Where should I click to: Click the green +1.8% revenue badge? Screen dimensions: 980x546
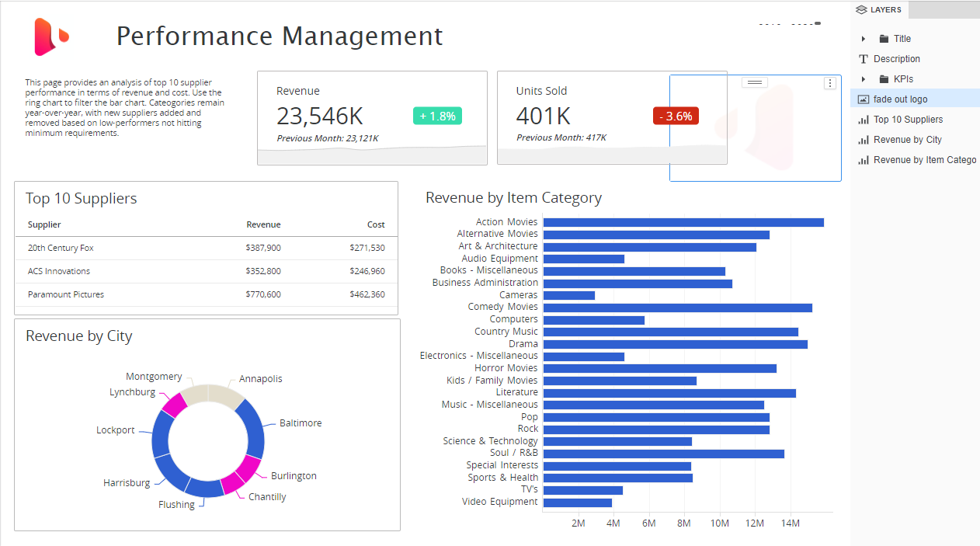pyautogui.click(x=437, y=116)
